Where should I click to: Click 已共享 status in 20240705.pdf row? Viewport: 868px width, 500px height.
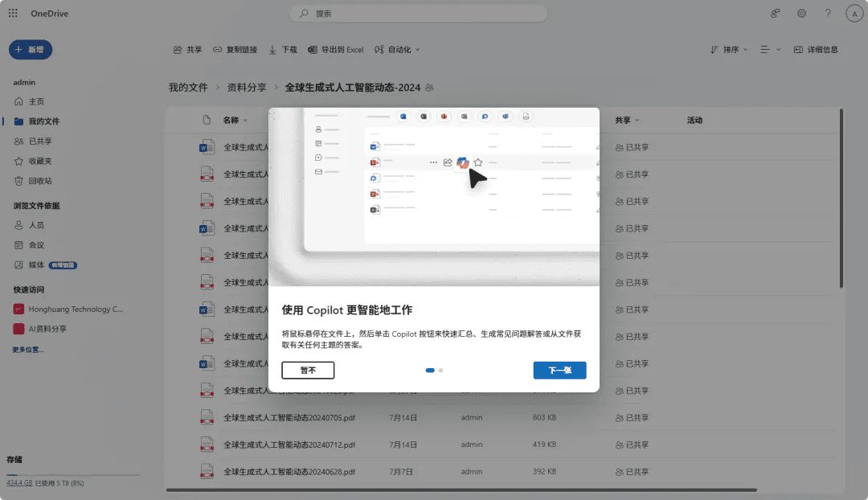(x=632, y=417)
